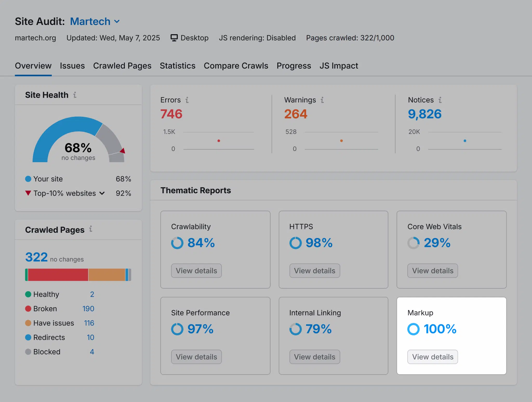Open the Martech project dropdown
The image size is (532, 402).
(x=95, y=21)
